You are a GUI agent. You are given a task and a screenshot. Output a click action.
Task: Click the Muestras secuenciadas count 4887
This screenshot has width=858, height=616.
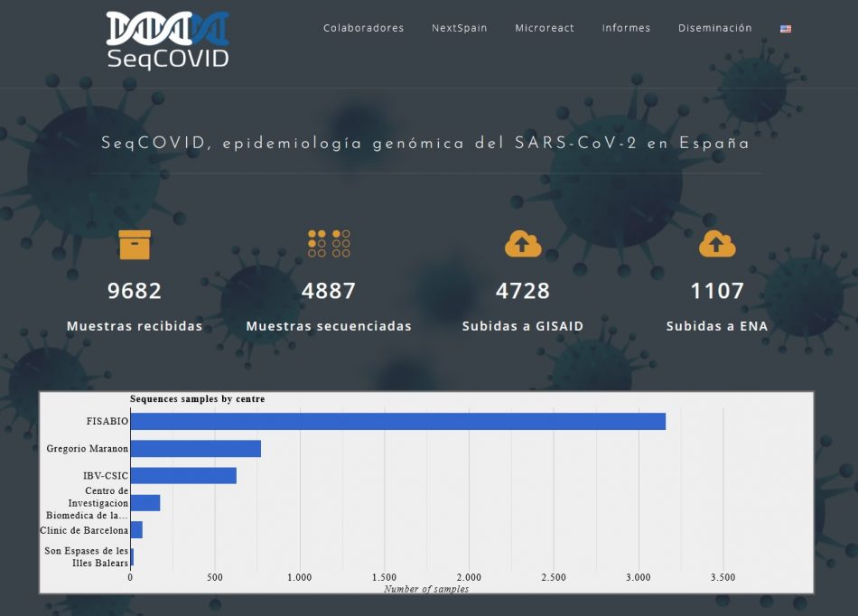click(329, 291)
